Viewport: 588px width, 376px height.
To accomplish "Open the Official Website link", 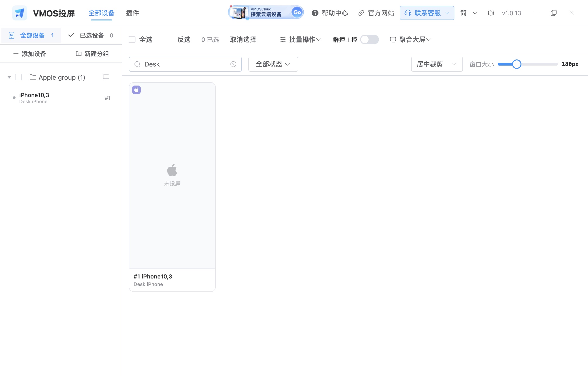I will [x=376, y=13].
